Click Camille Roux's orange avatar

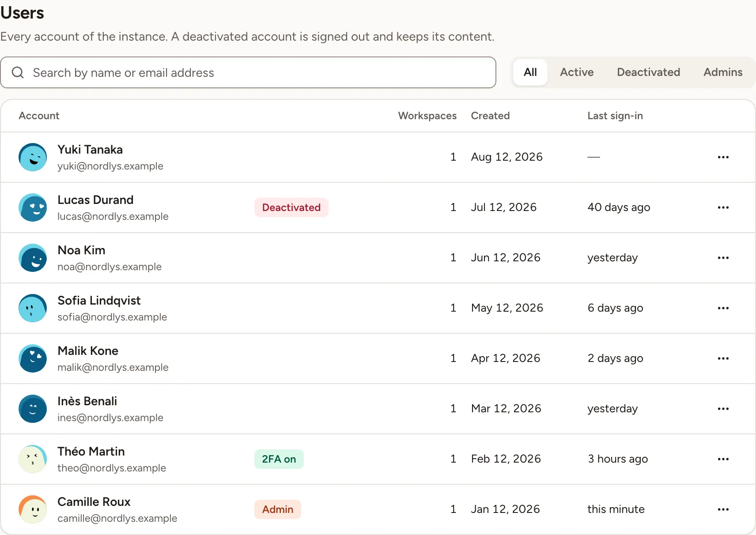click(x=33, y=509)
